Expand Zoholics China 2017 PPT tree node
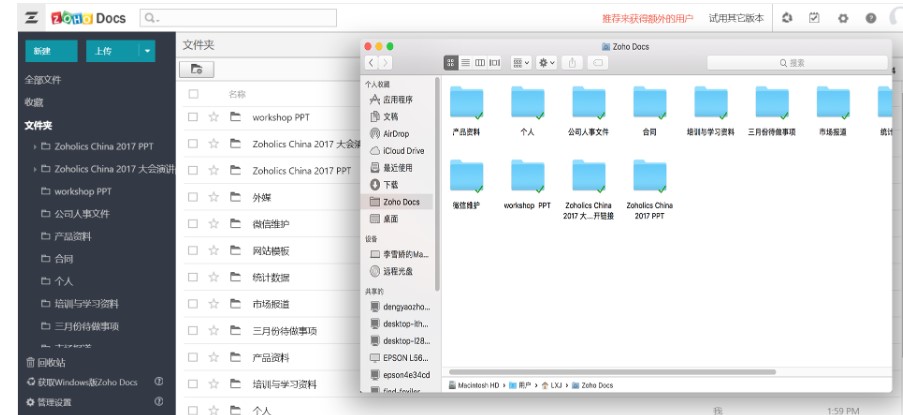This screenshot has height=415, width=903. pyautogui.click(x=35, y=145)
